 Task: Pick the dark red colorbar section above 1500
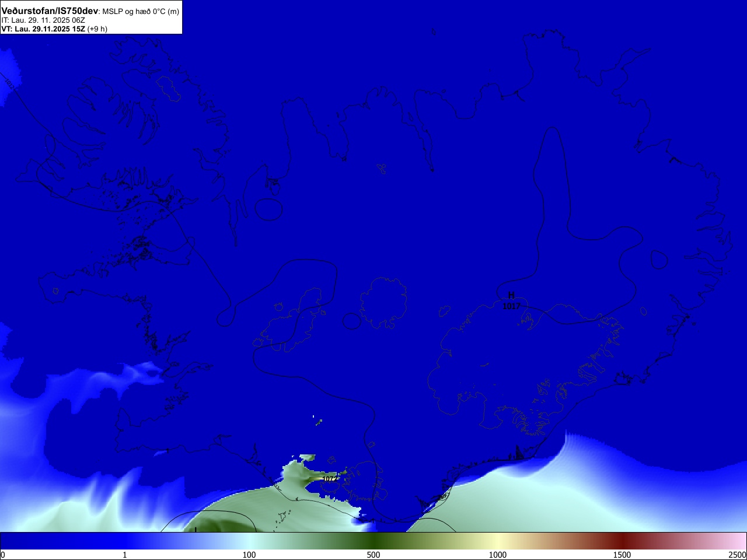coord(622,541)
